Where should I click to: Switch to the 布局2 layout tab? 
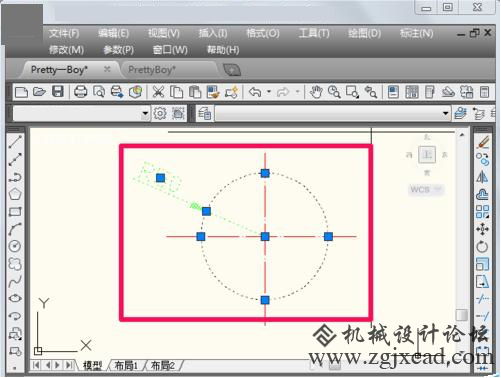pyautogui.click(x=163, y=366)
